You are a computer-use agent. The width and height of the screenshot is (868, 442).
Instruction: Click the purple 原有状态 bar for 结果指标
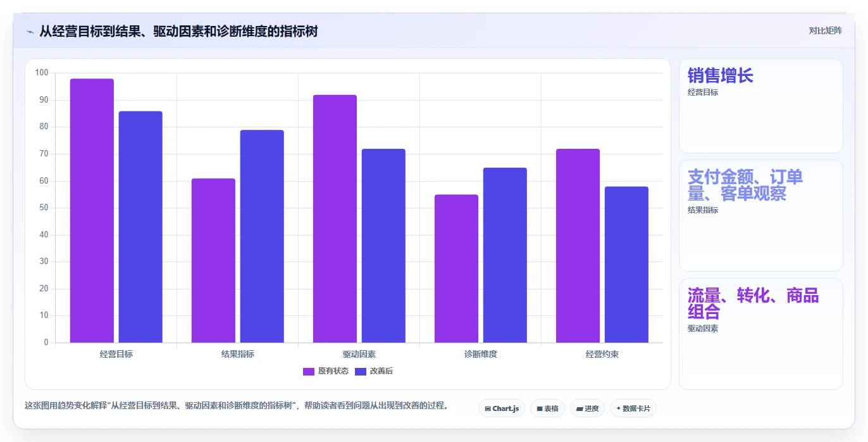[213, 260]
